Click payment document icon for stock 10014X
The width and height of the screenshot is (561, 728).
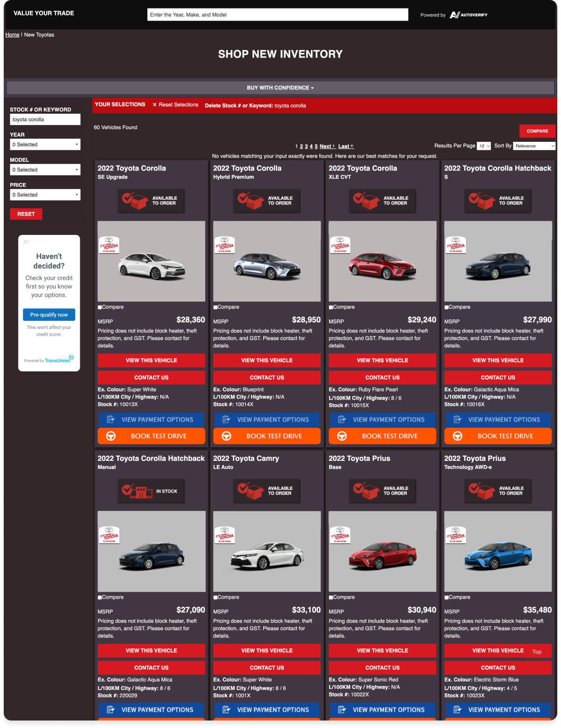[x=226, y=420]
